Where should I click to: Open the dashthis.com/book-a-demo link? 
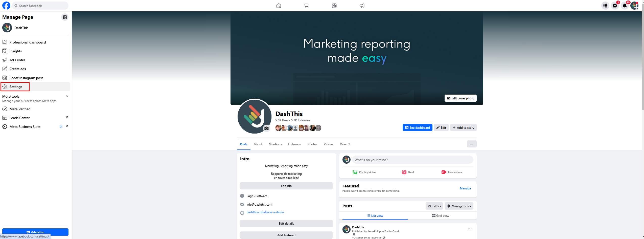click(265, 212)
